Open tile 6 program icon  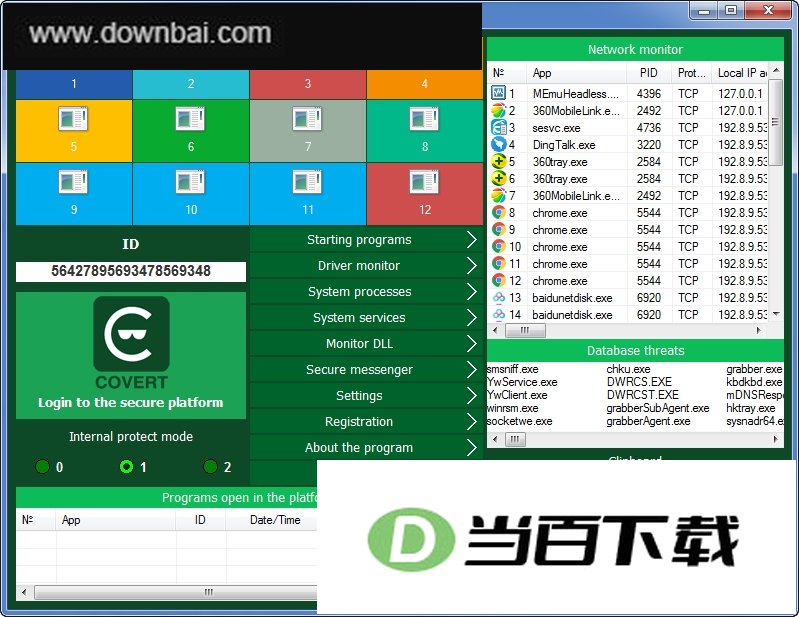(191, 119)
